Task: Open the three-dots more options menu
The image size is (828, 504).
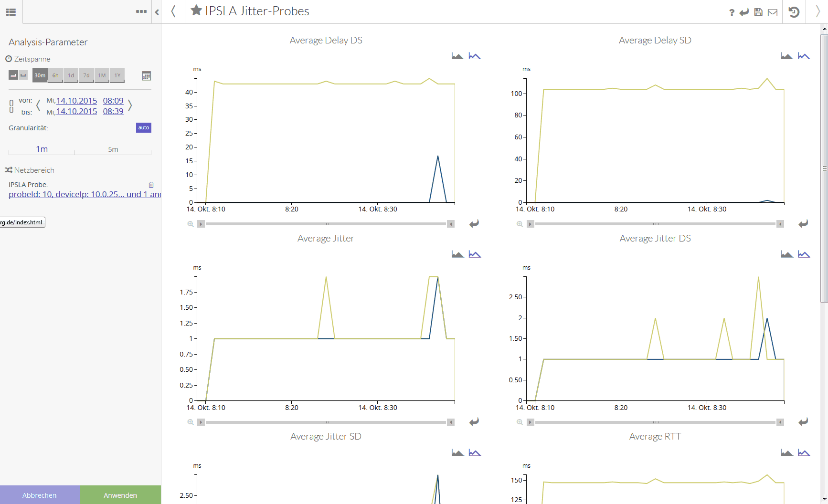Action: coord(141,11)
